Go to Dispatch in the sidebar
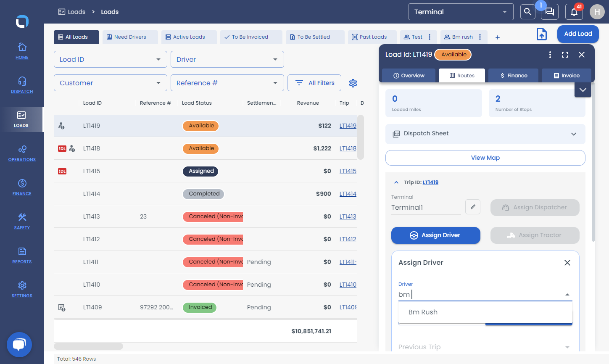 click(22, 84)
